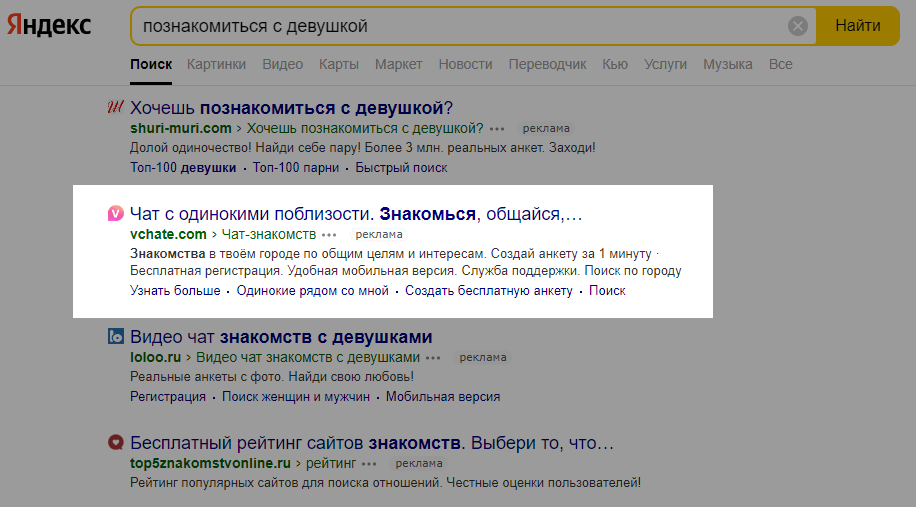Open the Создать бесплатную анкету sitelink

(x=489, y=291)
